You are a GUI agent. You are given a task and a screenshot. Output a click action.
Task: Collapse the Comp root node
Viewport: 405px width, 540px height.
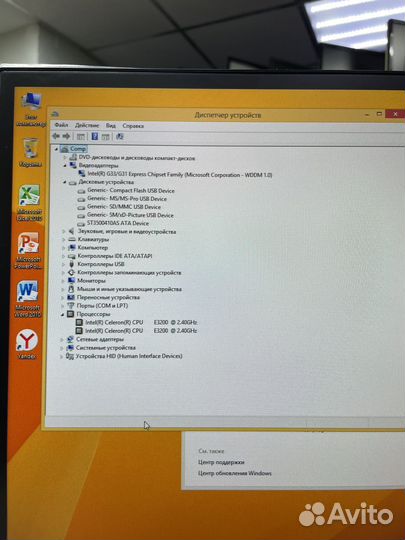tap(56, 149)
